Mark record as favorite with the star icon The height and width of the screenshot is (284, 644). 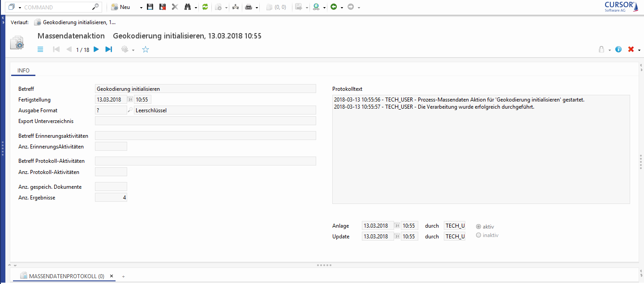[x=146, y=50]
